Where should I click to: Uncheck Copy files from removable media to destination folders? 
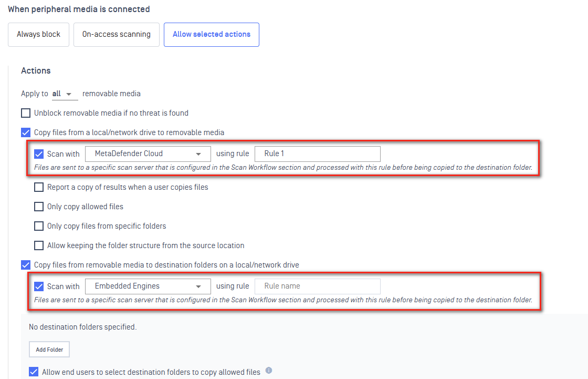click(26, 265)
